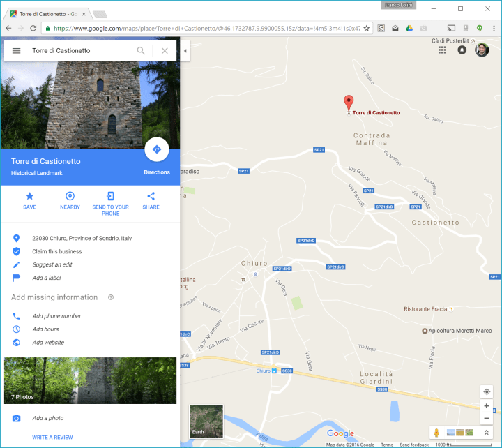Open a new tab button
The image size is (502, 448).
click(x=100, y=15)
